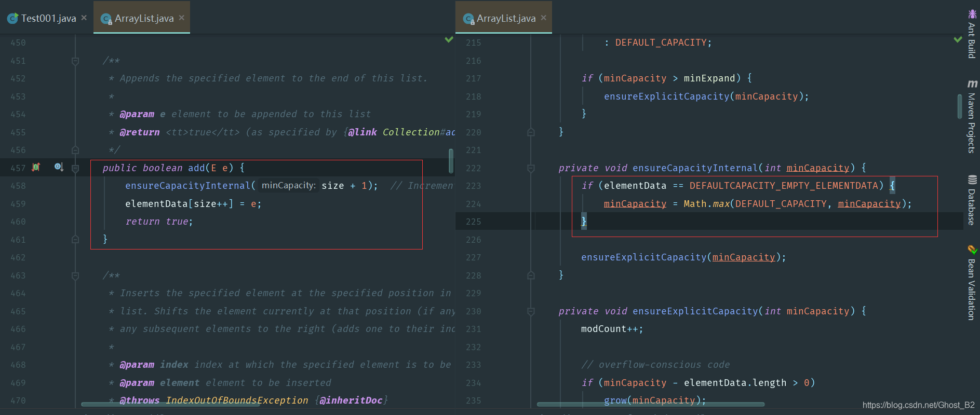Click @inheritDoc tag on line 470
This screenshot has height=415, width=980.
click(x=351, y=400)
